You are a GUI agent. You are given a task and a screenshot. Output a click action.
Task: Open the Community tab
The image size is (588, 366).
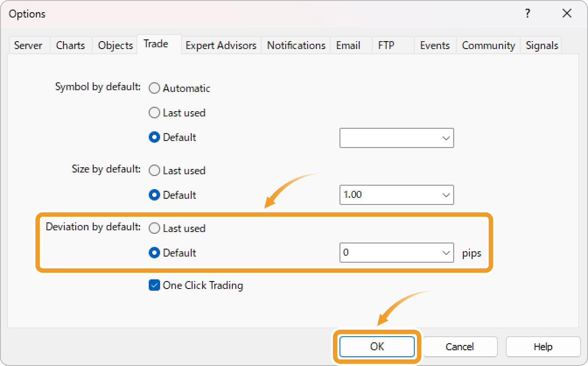pyautogui.click(x=488, y=46)
